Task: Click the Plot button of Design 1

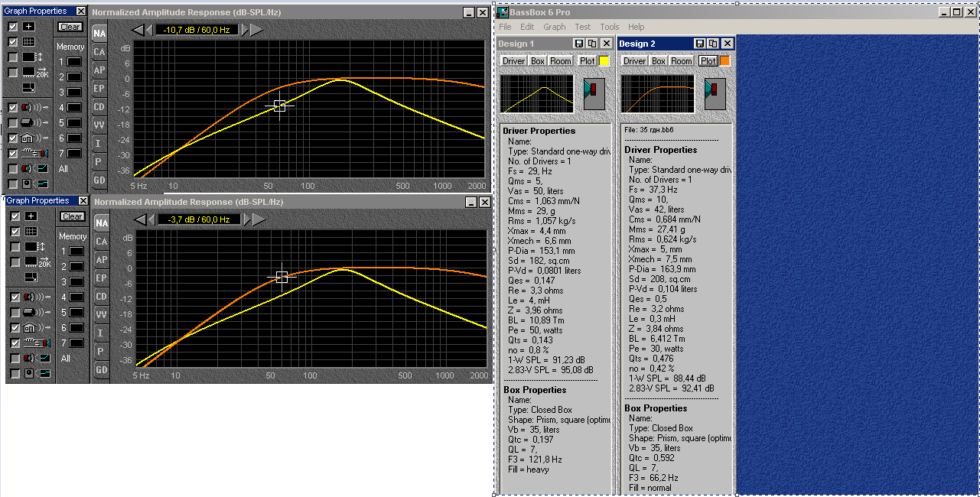Action: (x=587, y=60)
